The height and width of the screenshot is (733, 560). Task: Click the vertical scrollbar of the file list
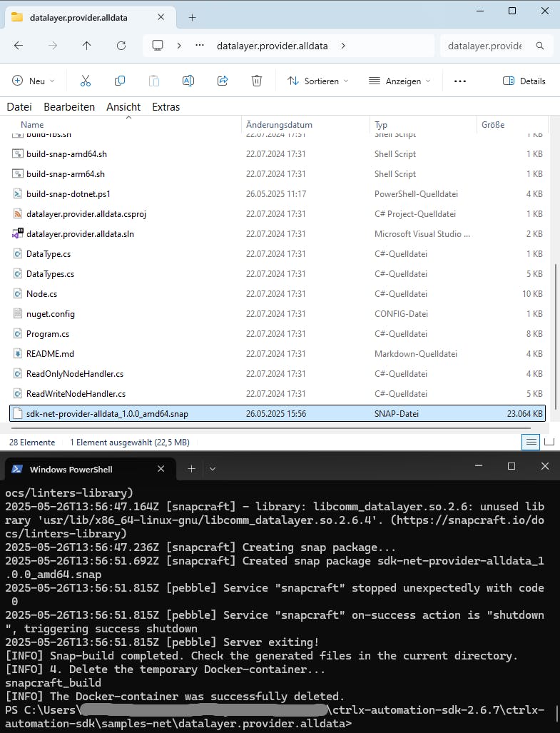[555, 337]
